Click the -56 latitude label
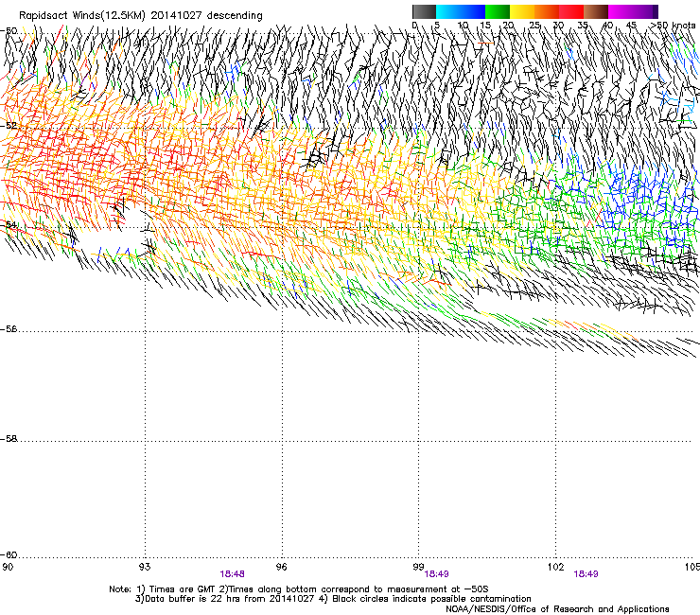This screenshot has width=700, height=615. (9, 329)
